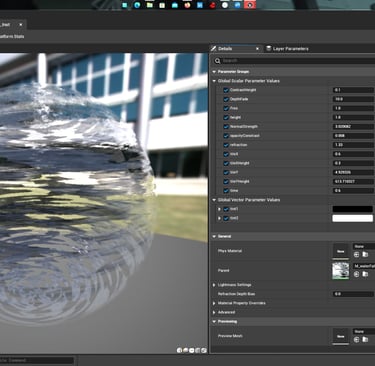Switch preview mesh to sphere shape

(185, 350)
